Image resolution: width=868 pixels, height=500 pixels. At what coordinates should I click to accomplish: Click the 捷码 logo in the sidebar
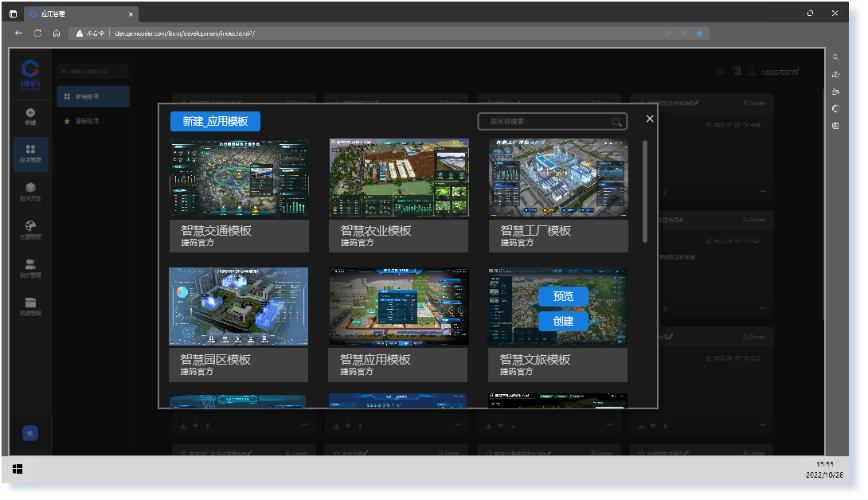(x=30, y=75)
